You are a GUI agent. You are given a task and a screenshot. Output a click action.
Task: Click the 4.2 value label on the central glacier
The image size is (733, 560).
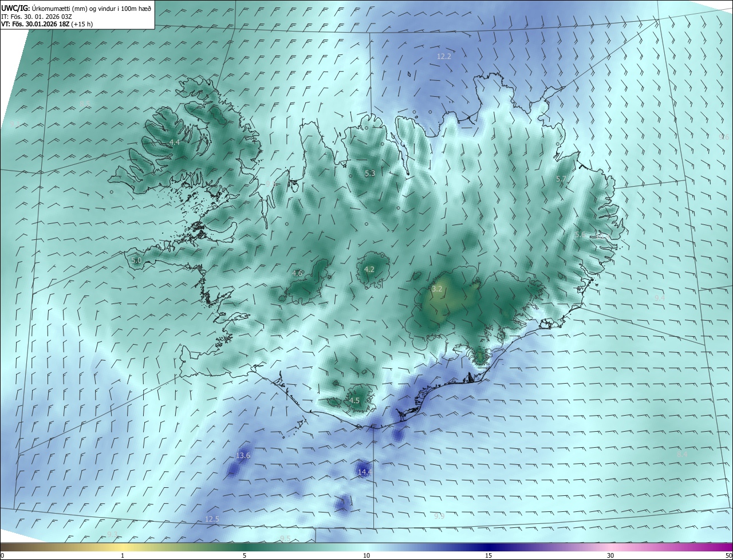click(x=369, y=269)
